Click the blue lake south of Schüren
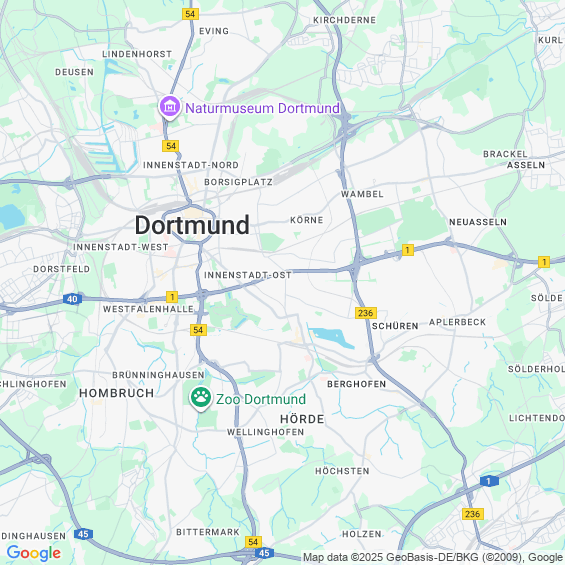The image size is (565, 565). (332, 337)
